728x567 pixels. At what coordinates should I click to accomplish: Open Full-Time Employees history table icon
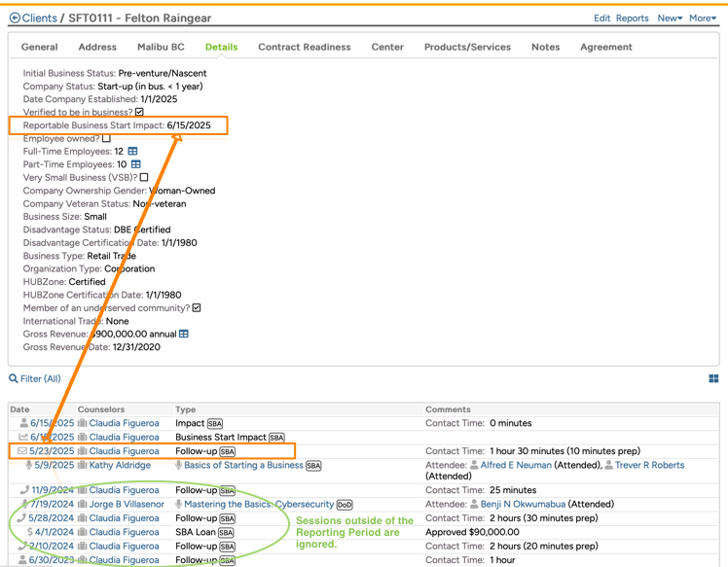pos(132,152)
